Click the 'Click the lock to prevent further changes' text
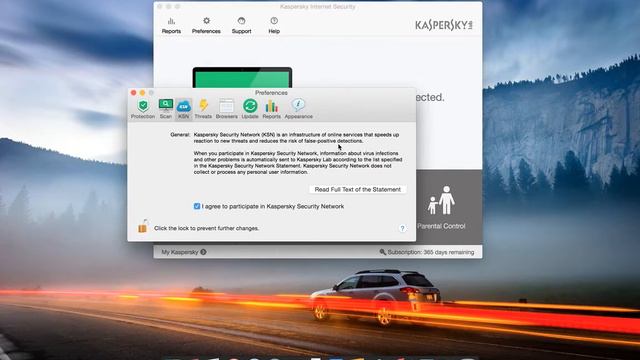This screenshot has height=360, width=640. (207, 228)
